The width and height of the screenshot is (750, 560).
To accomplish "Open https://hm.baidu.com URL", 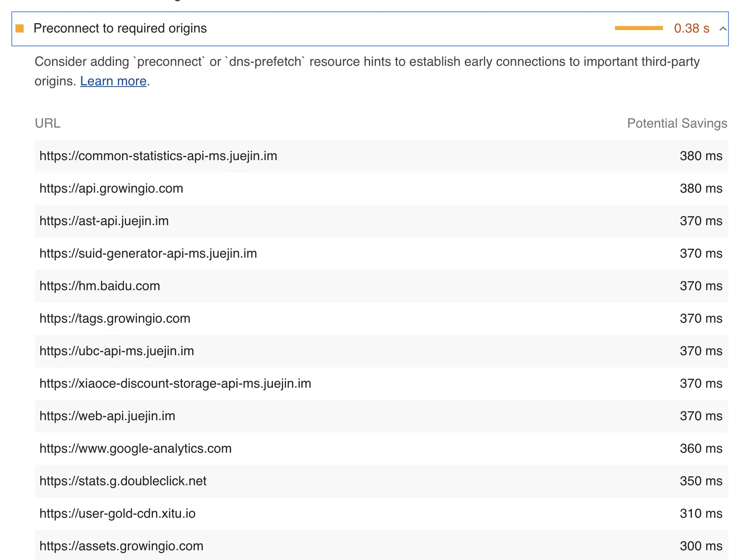I will tap(100, 286).
